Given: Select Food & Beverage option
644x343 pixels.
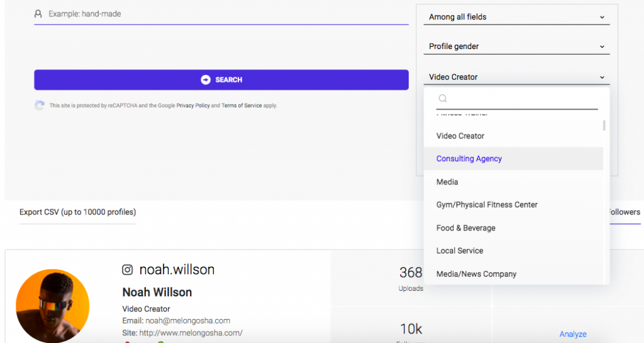Looking at the screenshot, I should pyautogui.click(x=513, y=228).
